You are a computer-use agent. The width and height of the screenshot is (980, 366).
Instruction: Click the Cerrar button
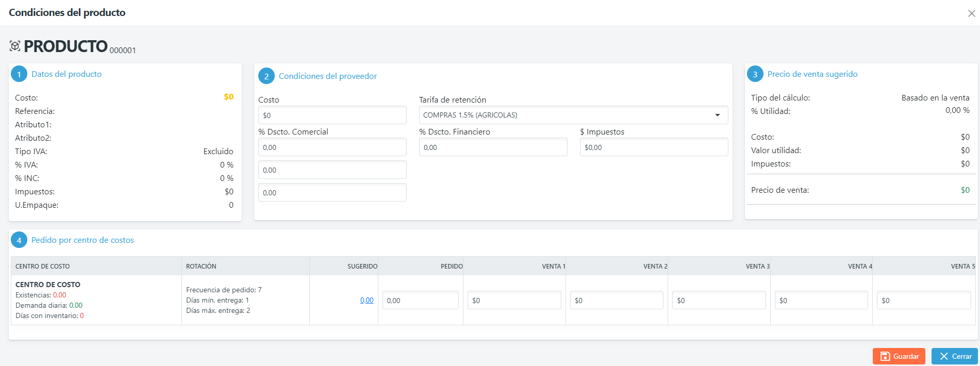tap(955, 356)
